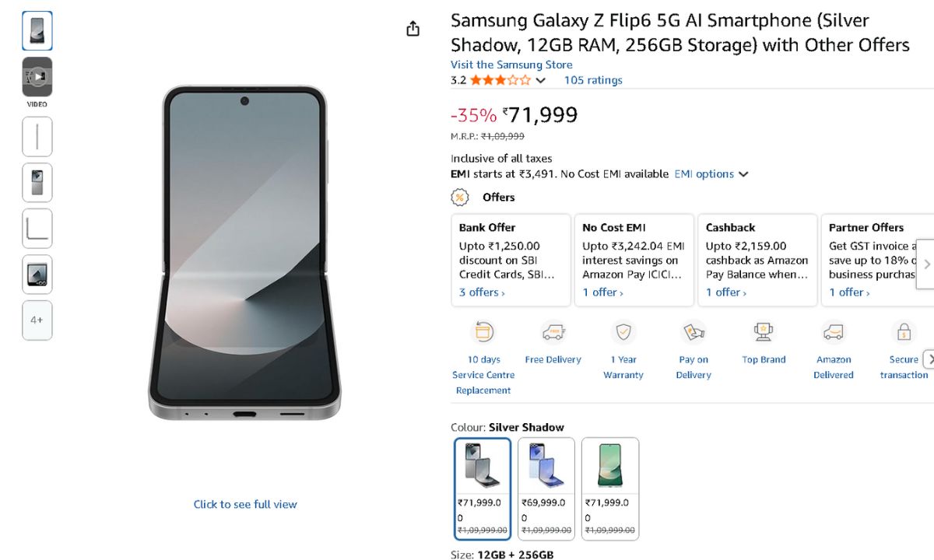Visit the Samsung Store link
The width and height of the screenshot is (934, 560).
[511, 65]
